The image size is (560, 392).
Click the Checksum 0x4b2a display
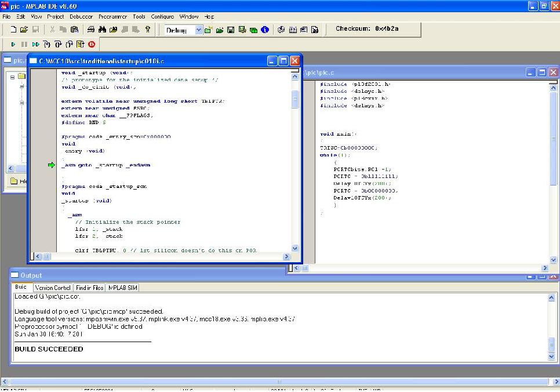[x=367, y=28]
